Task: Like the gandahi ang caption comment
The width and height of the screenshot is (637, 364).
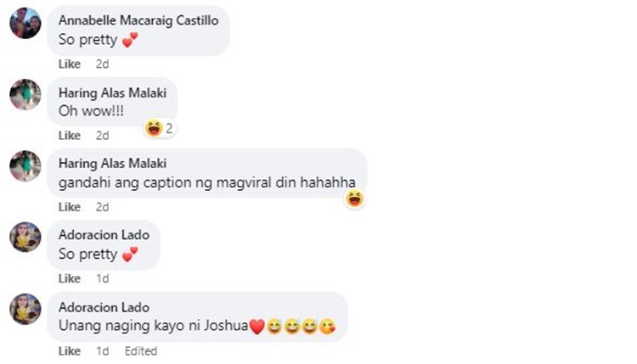Action: click(x=70, y=207)
